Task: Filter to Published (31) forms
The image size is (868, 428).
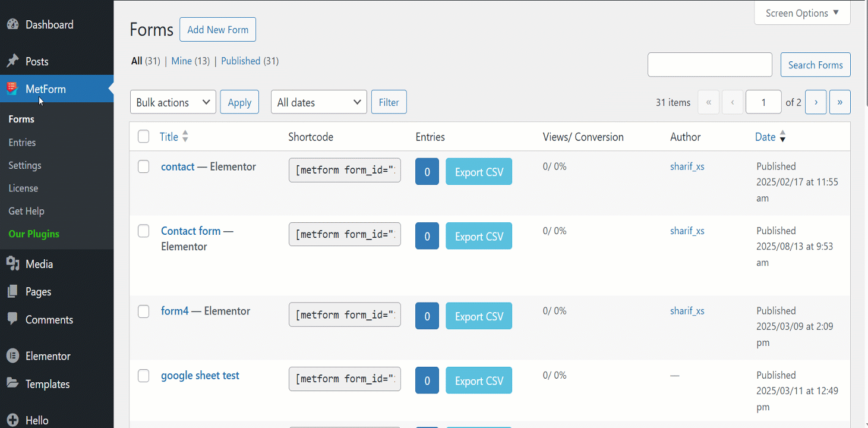Action: coord(250,61)
